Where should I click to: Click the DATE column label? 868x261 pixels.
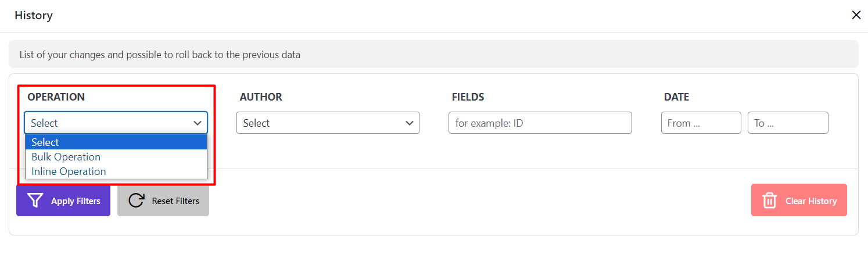point(676,97)
